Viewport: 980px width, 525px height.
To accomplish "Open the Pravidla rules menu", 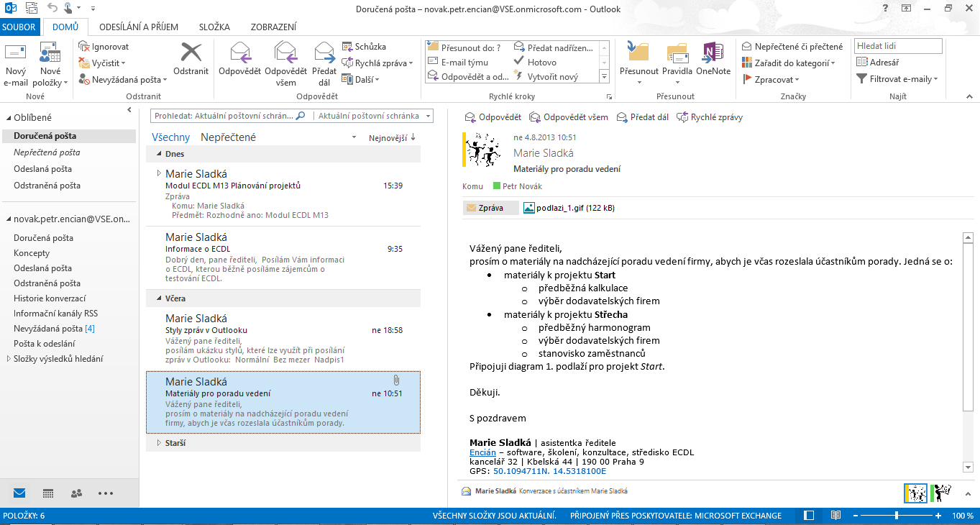I will [x=677, y=65].
